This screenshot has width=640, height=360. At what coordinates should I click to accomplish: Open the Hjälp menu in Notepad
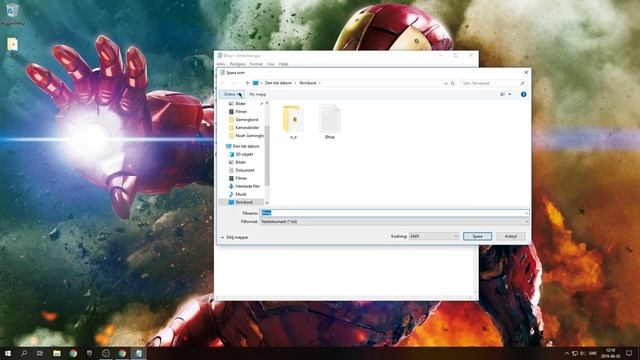283,64
